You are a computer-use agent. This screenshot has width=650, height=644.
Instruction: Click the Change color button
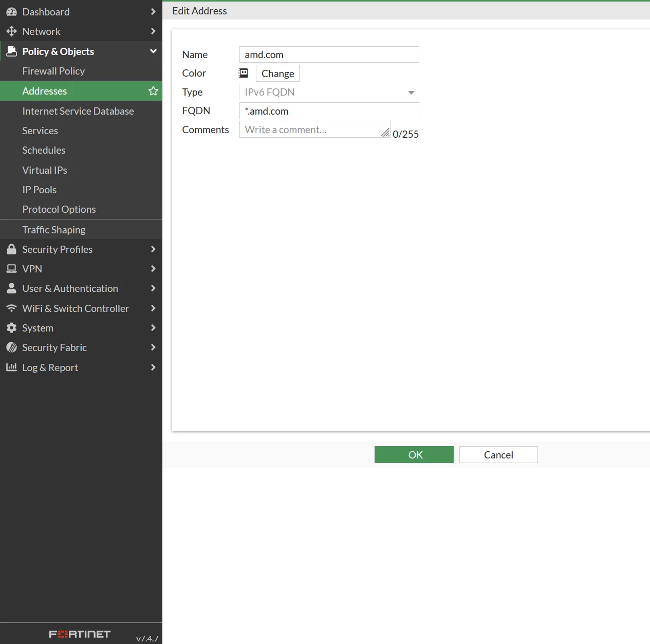[277, 73]
